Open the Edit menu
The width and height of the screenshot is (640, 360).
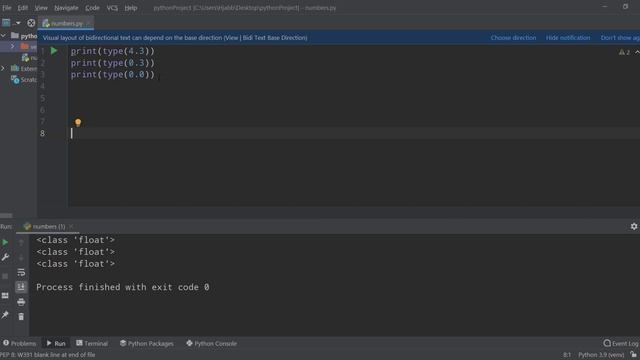coord(22,8)
